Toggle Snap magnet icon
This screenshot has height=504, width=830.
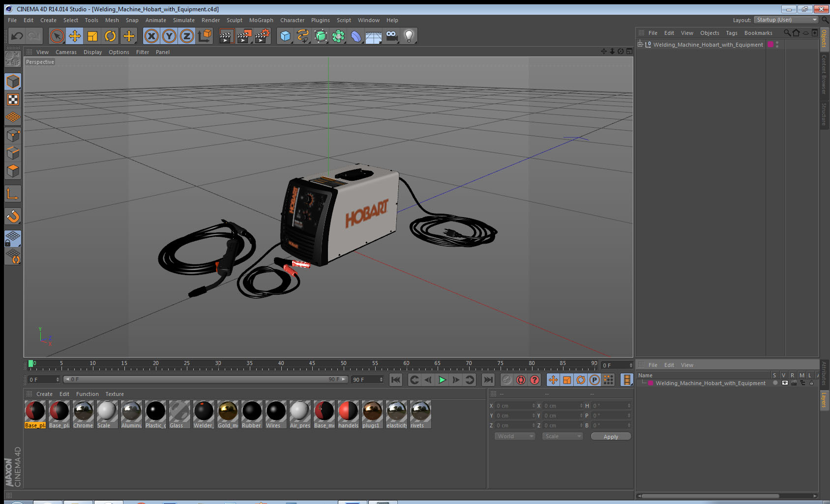tap(13, 216)
